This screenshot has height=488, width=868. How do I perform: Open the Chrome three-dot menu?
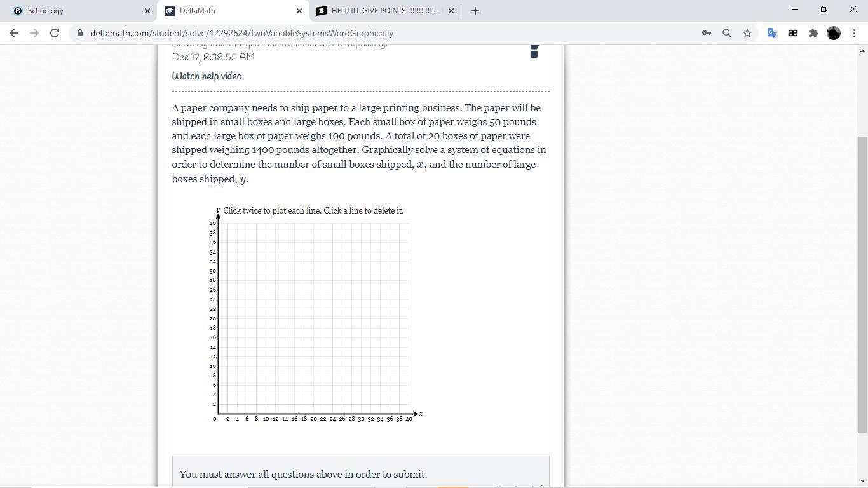tap(854, 33)
